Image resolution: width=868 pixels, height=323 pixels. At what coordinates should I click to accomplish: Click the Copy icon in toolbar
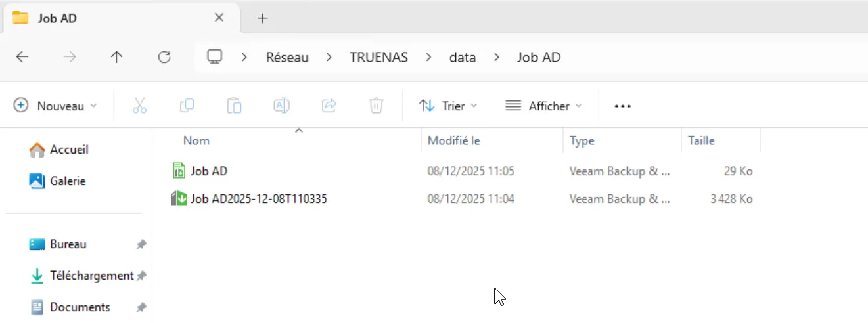point(187,106)
